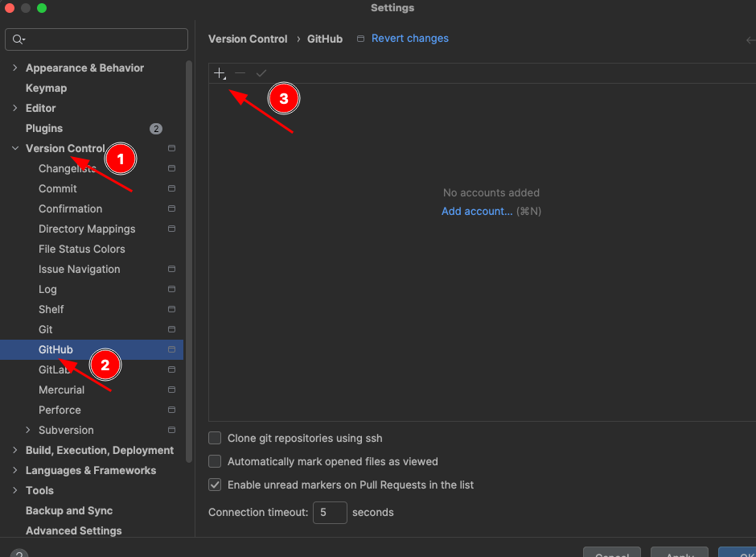The height and width of the screenshot is (557, 756).
Task: Click the Add account plus icon
Action: coord(220,73)
